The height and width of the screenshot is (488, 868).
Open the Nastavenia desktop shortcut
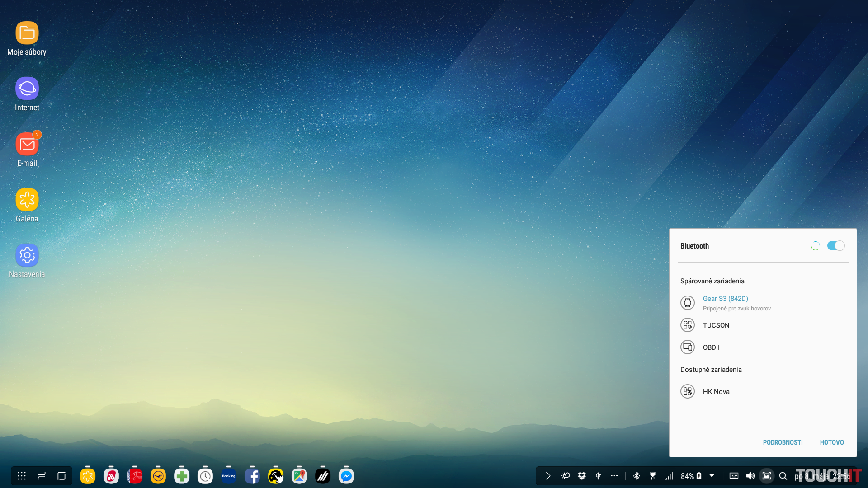27,261
